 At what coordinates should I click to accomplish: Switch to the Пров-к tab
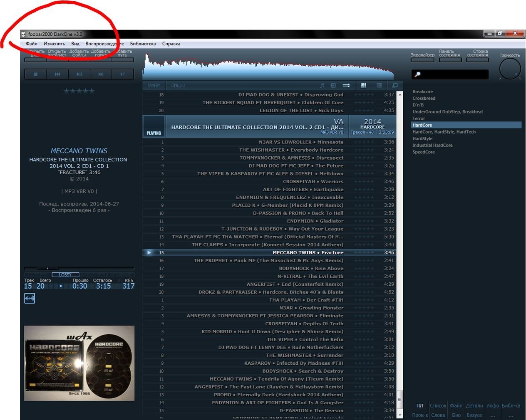[x=420, y=415]
